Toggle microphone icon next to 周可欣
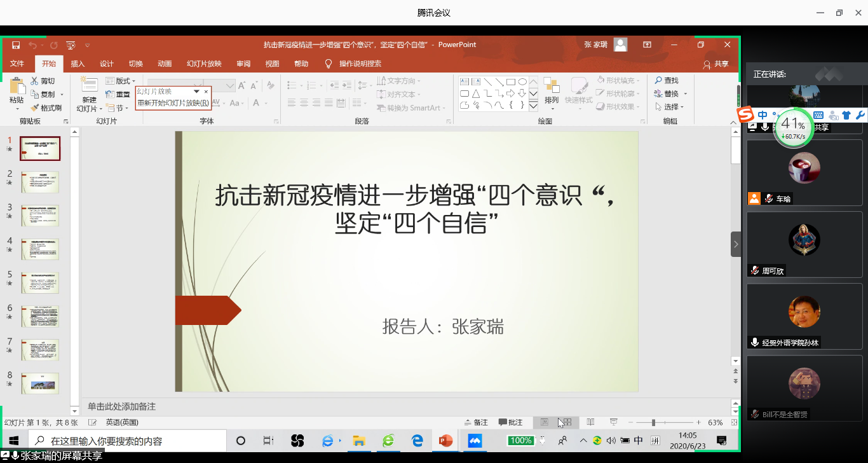This screenshot has width=868, height=463. click(x=754, y=270)
